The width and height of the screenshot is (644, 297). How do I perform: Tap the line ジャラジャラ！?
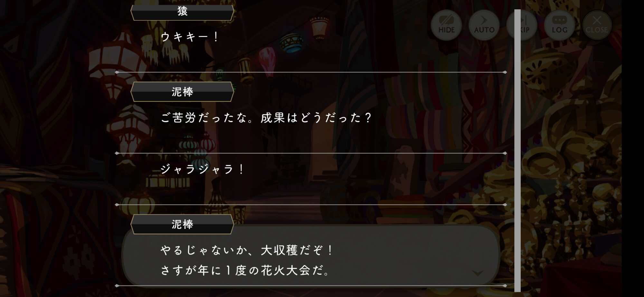coord(203,169)
